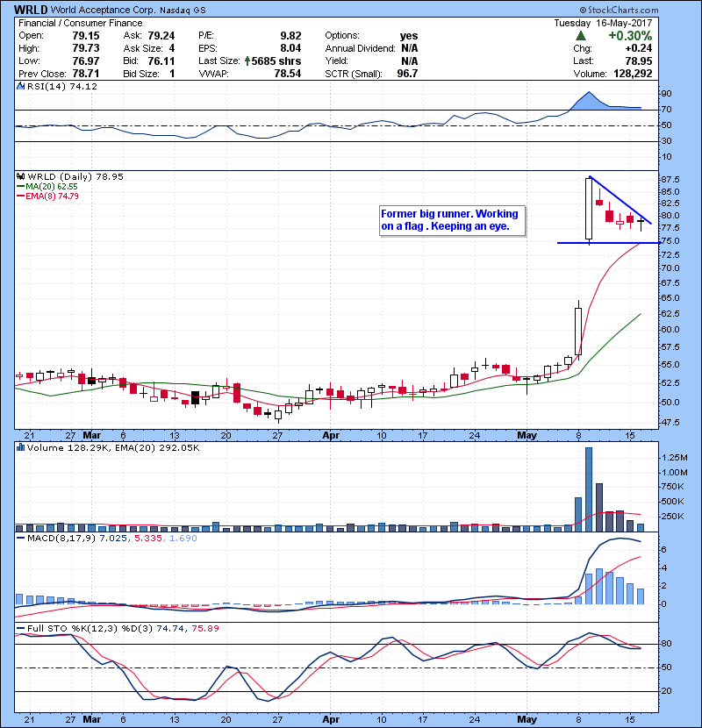Click the WRLD ticker symbol in the header
Image resolution: width=702 pixels, height=728 pixels.
[x=31, y=10]
